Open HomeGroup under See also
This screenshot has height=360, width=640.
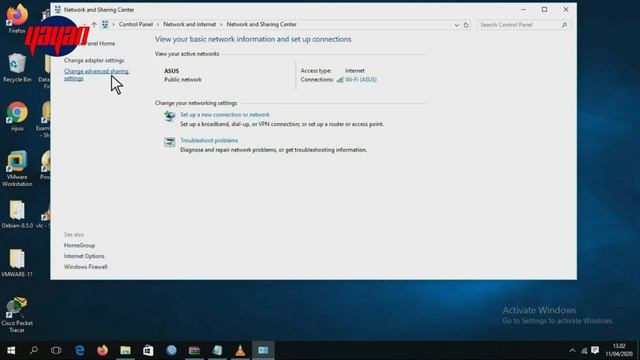[80, 245]
